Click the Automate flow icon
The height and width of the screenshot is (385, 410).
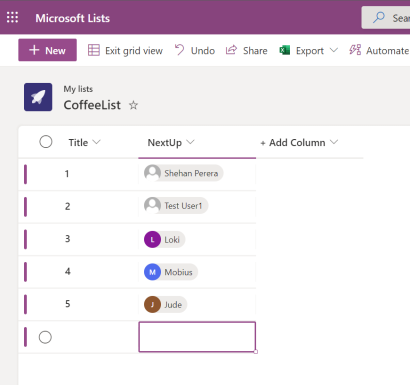point(355,50)
